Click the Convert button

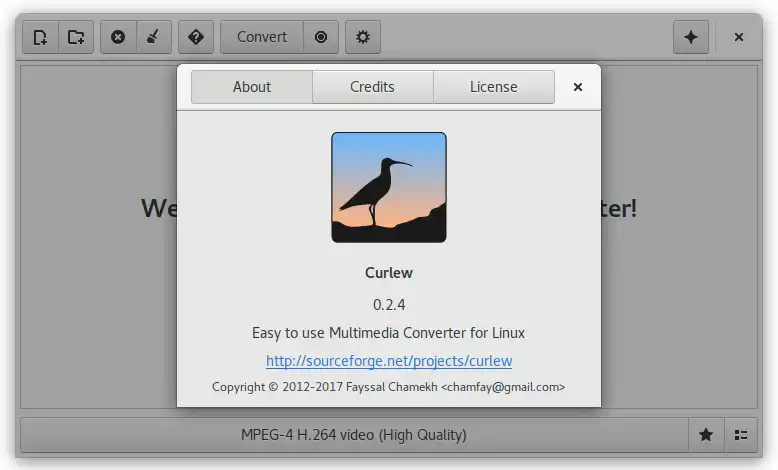tap(262, 37)
